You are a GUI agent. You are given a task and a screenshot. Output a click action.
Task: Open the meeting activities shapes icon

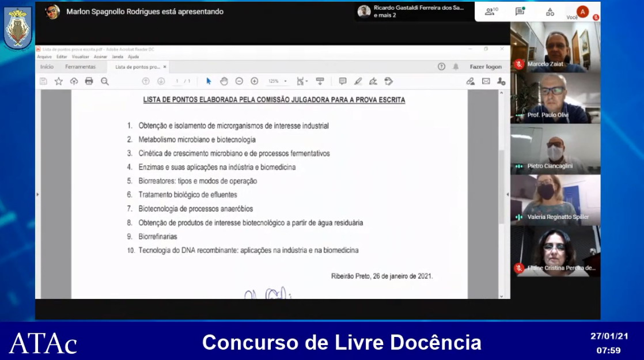click(550, 12)
